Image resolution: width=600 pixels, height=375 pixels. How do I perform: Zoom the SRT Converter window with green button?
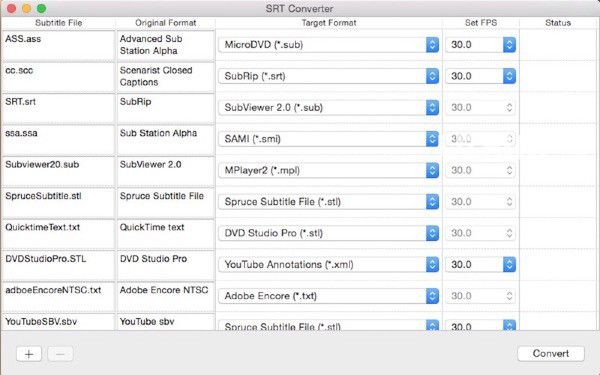41,8
